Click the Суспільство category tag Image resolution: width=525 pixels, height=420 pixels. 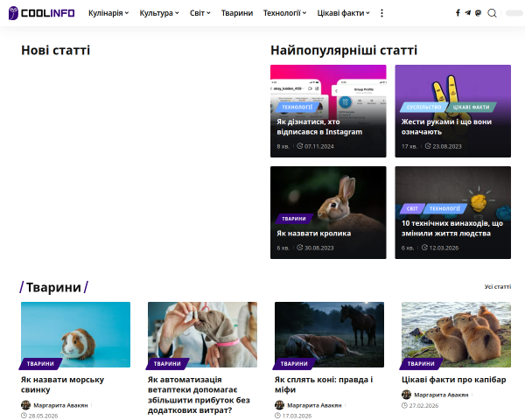[423, 107]
